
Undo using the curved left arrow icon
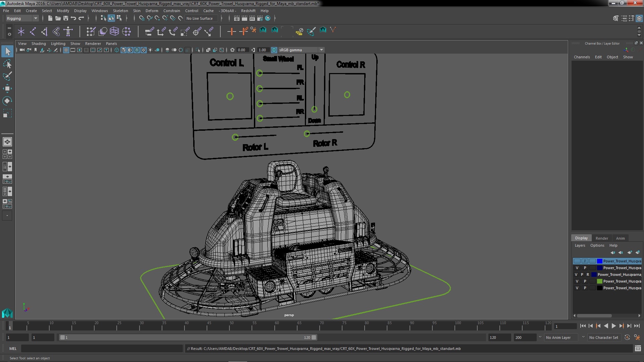click(x=73, y=18)
